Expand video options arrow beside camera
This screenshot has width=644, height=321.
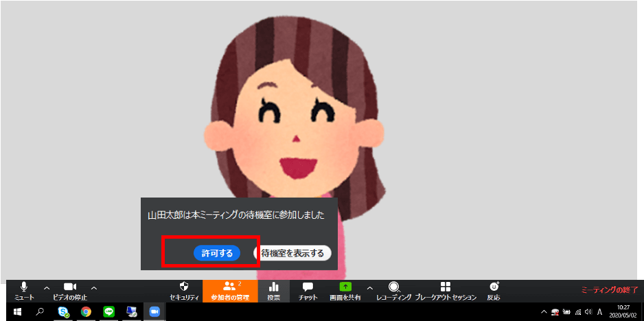94,287
